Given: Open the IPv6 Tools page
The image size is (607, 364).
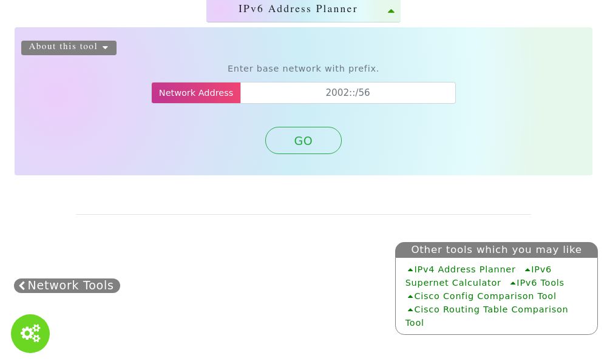Looking at the screenshot, I should 540,283.
